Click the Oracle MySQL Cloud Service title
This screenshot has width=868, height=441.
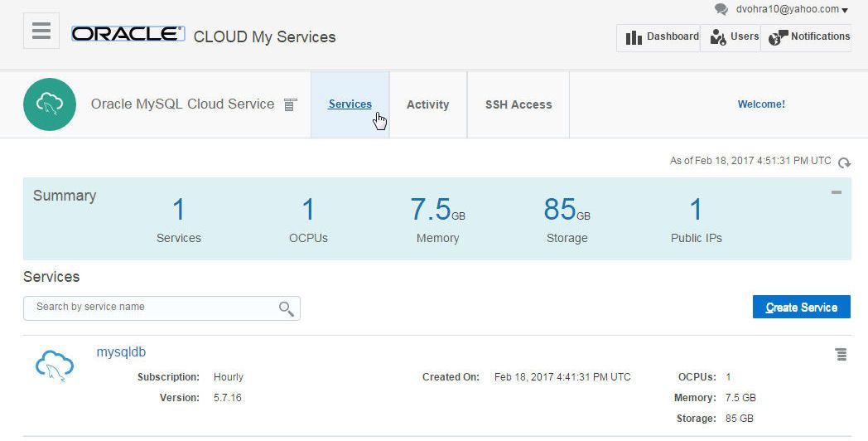[x=183, y=104]
